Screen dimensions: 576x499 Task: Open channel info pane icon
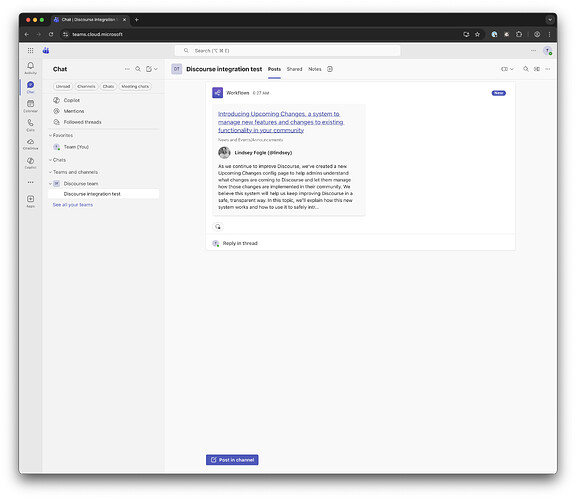pyautogui.click(x=537, y=69)
